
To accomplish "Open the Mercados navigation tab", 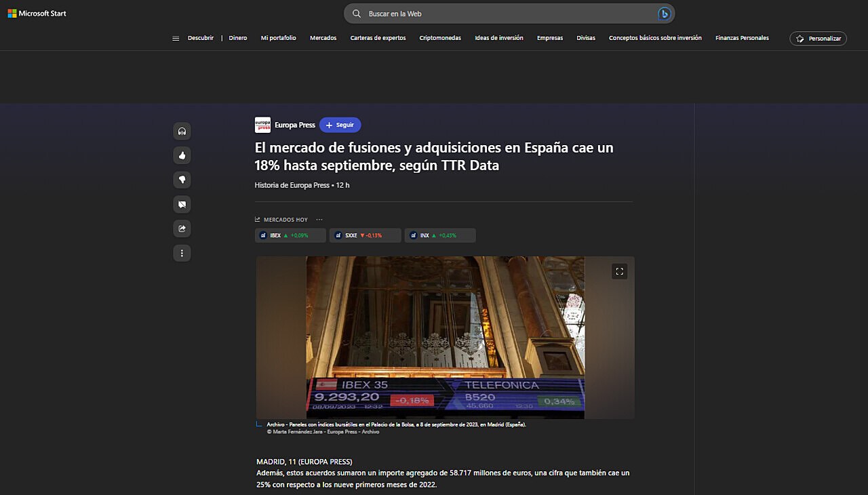I will (x=323, y=38).
